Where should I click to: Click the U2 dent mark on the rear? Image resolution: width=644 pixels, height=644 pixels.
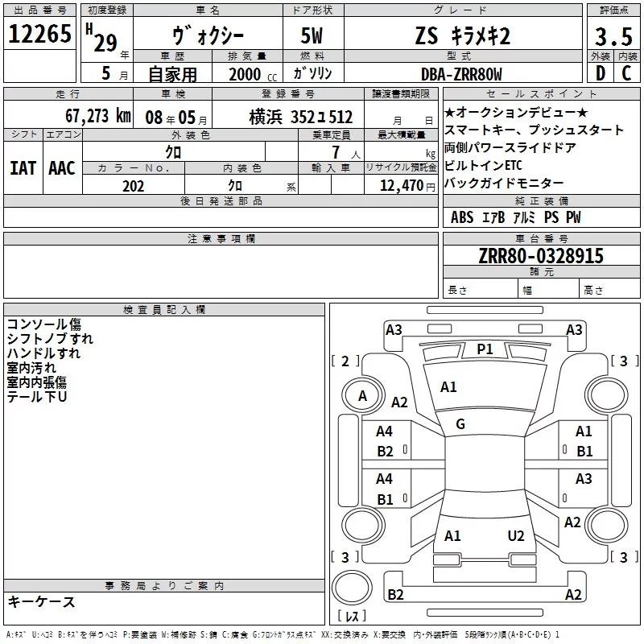[x=516, y=536]
